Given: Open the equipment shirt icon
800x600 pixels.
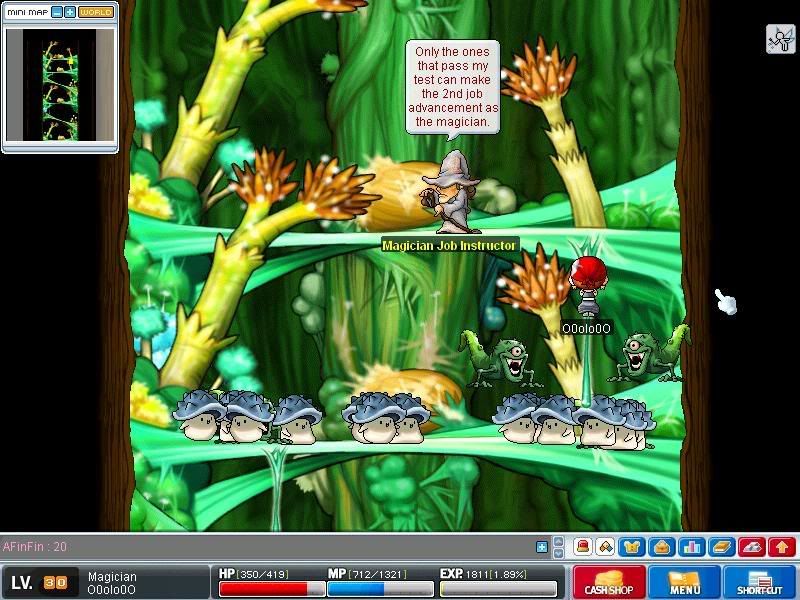Looking at the screenshot, I should [632, 547].
